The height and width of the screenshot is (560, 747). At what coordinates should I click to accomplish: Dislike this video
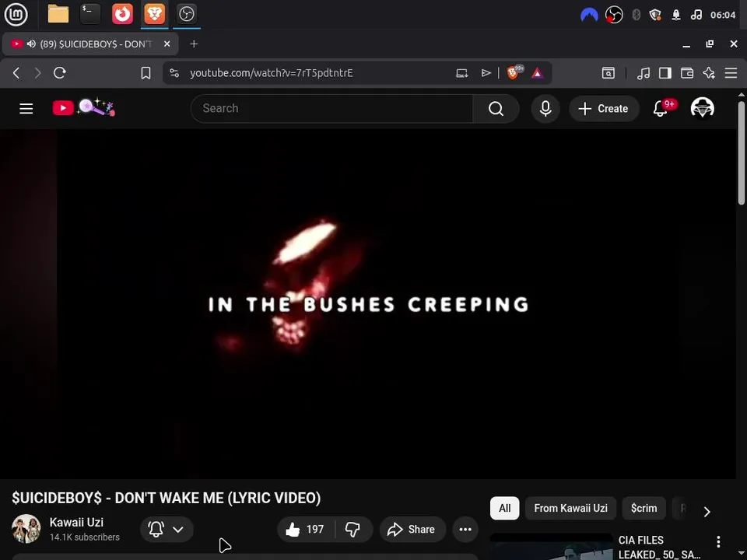pyautogui.click(x=353, y=529)
